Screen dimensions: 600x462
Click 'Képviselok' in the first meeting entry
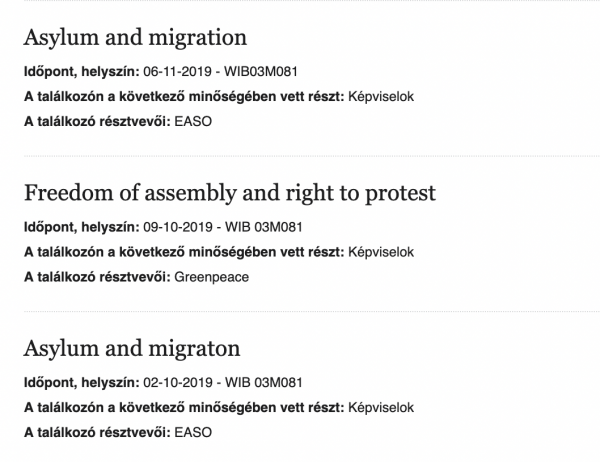point(381,96)
